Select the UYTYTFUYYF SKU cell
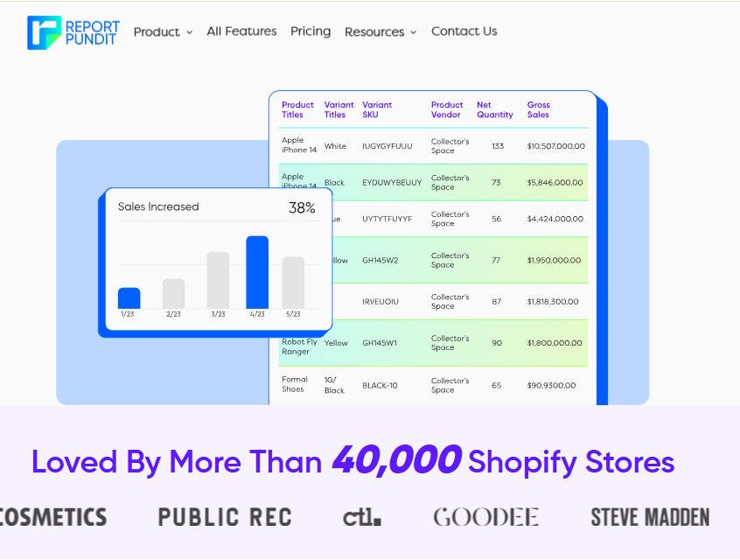The image size is (740, 560). coord(387,219)
